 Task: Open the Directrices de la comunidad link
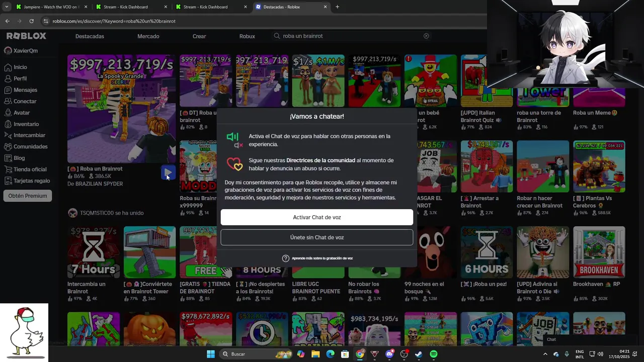[320, 160]
